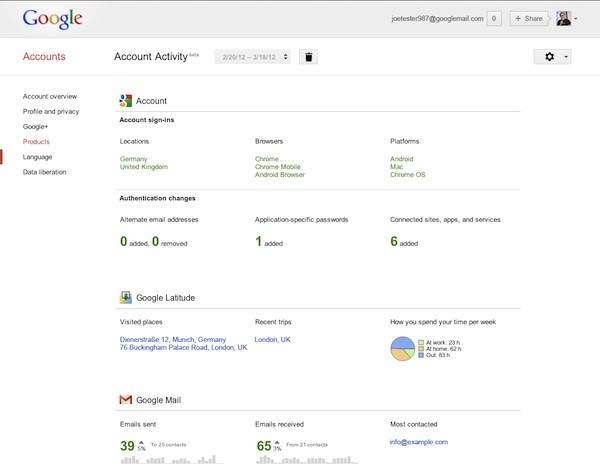Click the Account section people icon
Screen dimensions: 600x472
126,101
